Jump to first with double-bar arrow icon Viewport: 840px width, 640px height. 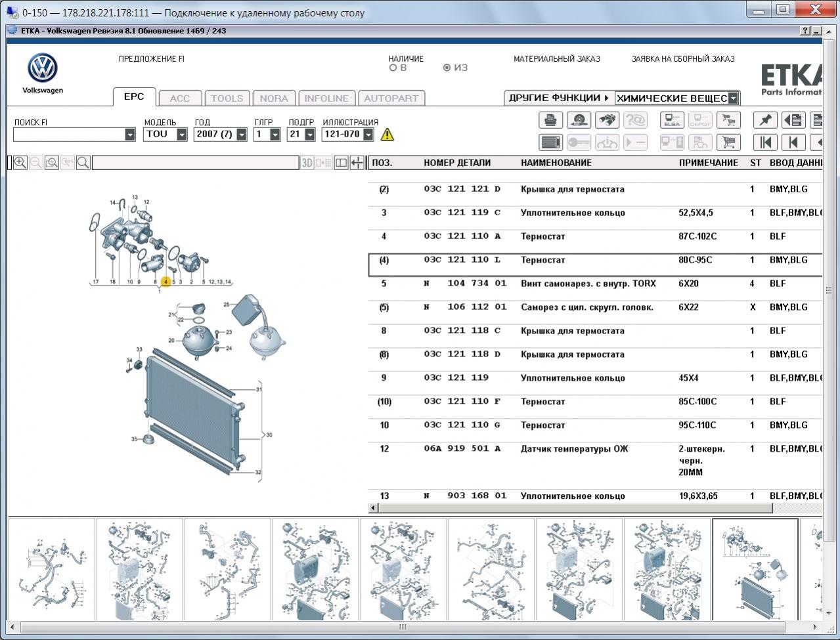point(765,142)
